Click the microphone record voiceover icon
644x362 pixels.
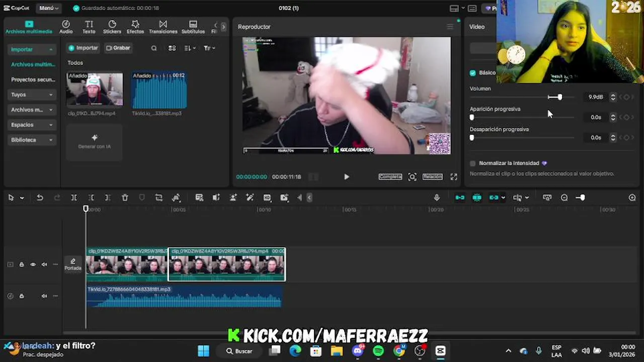[x=437, y=198]
